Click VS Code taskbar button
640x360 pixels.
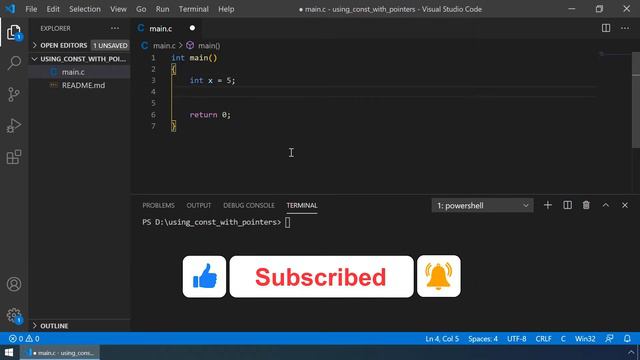(x=60, y=353)
